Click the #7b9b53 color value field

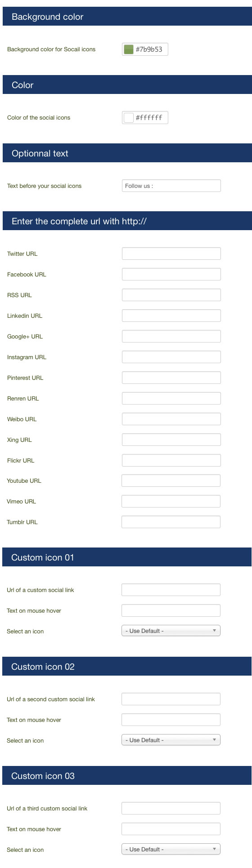tap(145, 49)
